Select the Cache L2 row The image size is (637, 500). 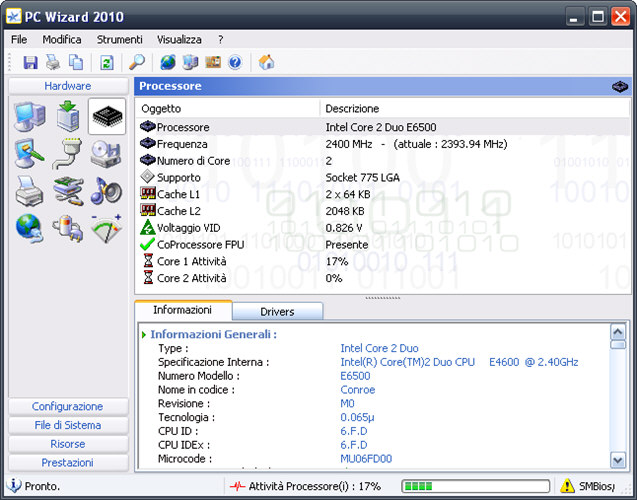coord(178,211)
